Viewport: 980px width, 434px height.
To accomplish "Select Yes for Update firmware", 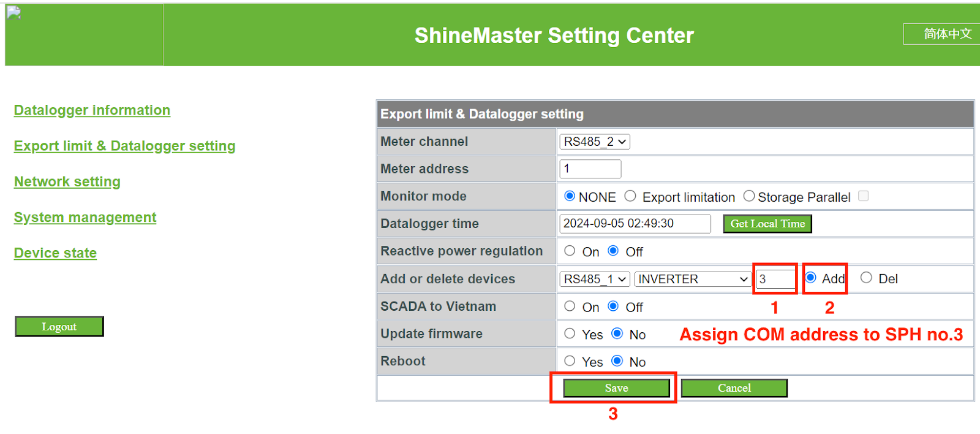I will 570,333.
